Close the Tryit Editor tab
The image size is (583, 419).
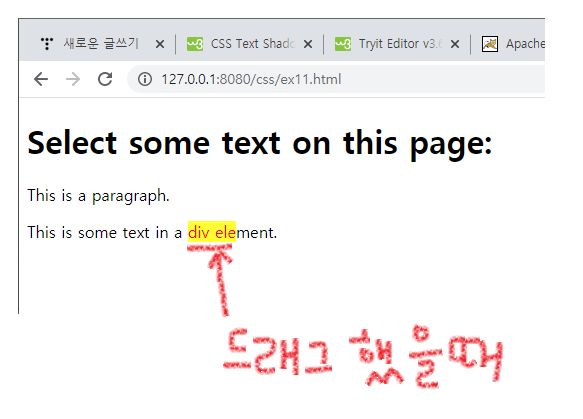click(x=454, y=44)
